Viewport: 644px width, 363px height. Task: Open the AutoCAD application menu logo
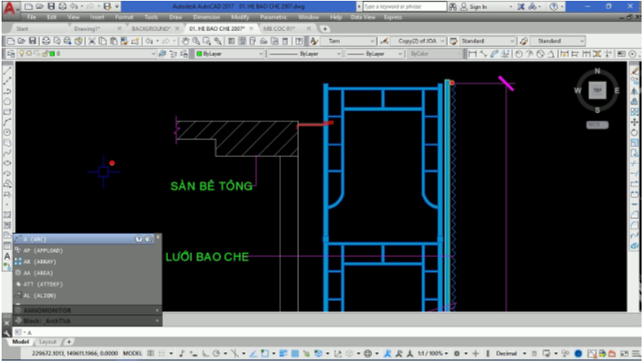[x=8, y=8]
